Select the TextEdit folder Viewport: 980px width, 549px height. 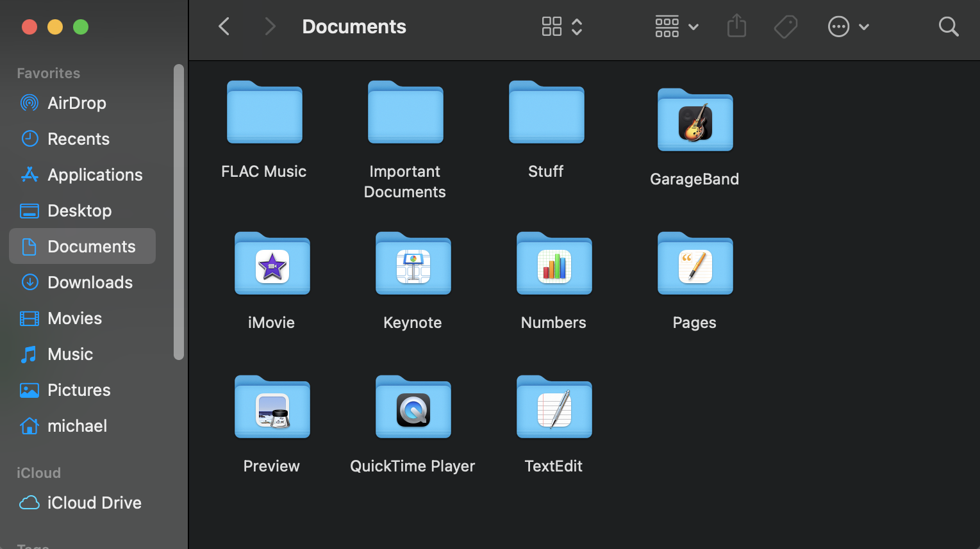553,407
